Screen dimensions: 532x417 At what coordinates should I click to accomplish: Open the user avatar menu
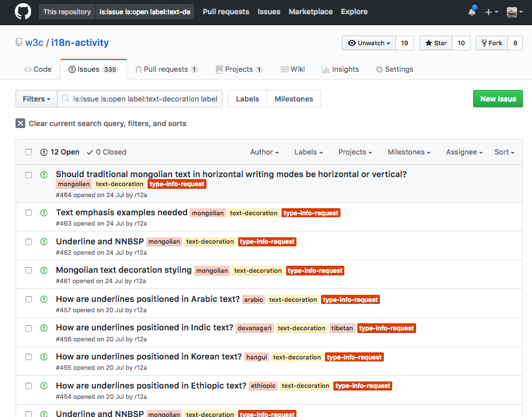tap(514, 12)
